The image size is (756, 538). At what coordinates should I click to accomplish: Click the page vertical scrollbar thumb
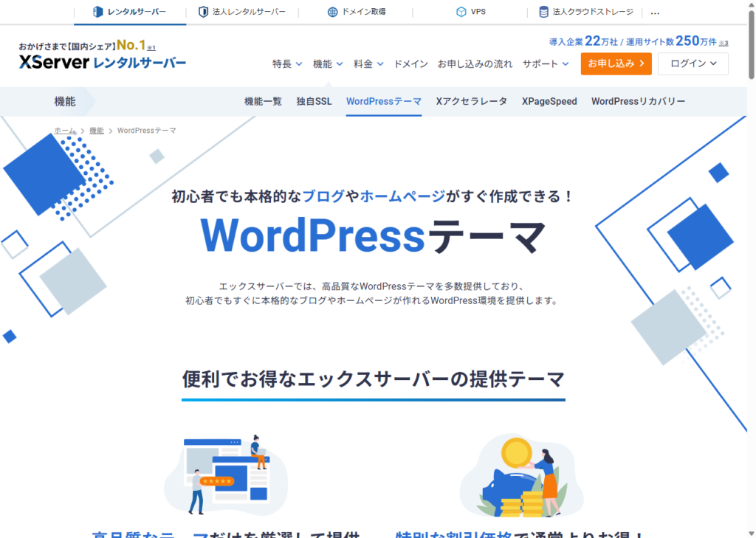[x=751, y=44]
